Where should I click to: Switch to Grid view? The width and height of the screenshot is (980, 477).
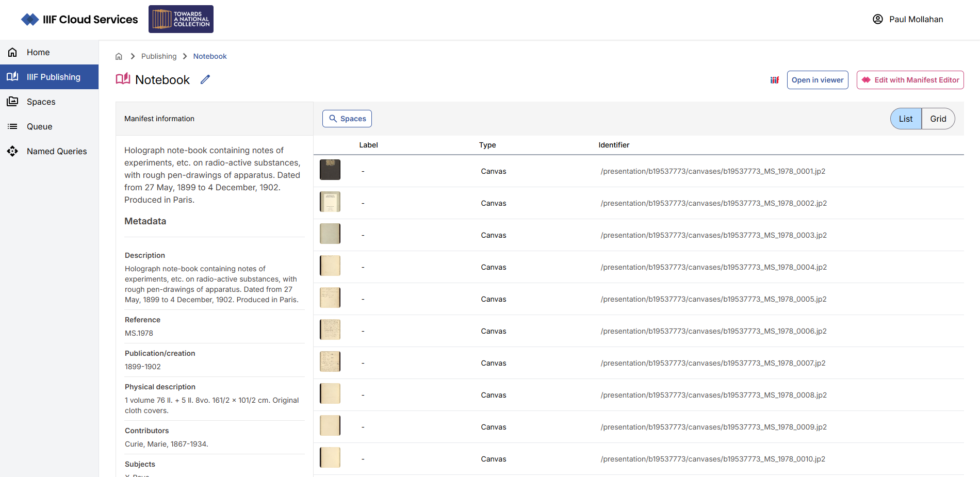click(938, 119)
